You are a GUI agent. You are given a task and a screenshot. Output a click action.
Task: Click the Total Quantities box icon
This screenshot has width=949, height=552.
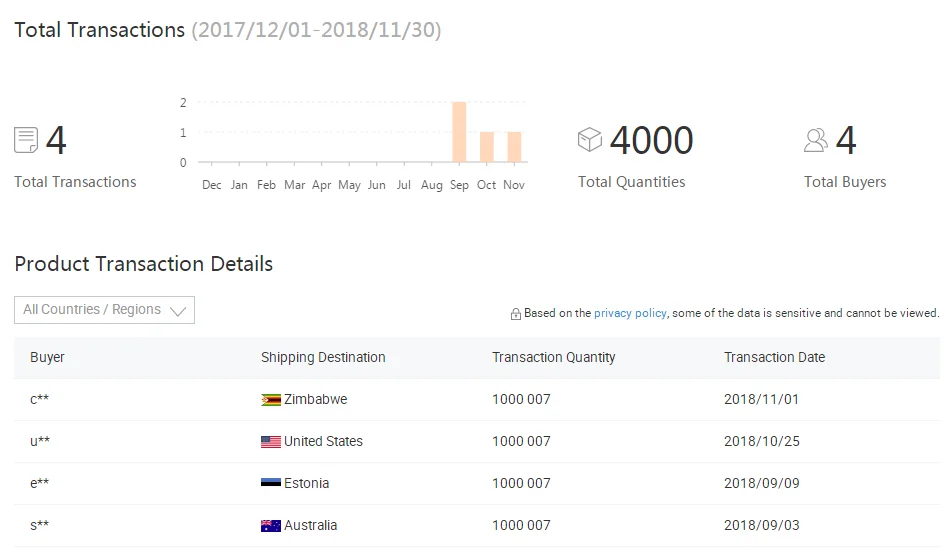(x=589, y=139)
